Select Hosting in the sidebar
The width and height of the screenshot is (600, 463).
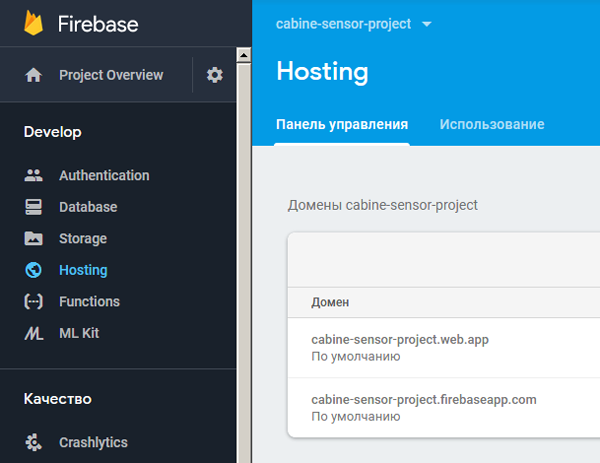(83, 270)
